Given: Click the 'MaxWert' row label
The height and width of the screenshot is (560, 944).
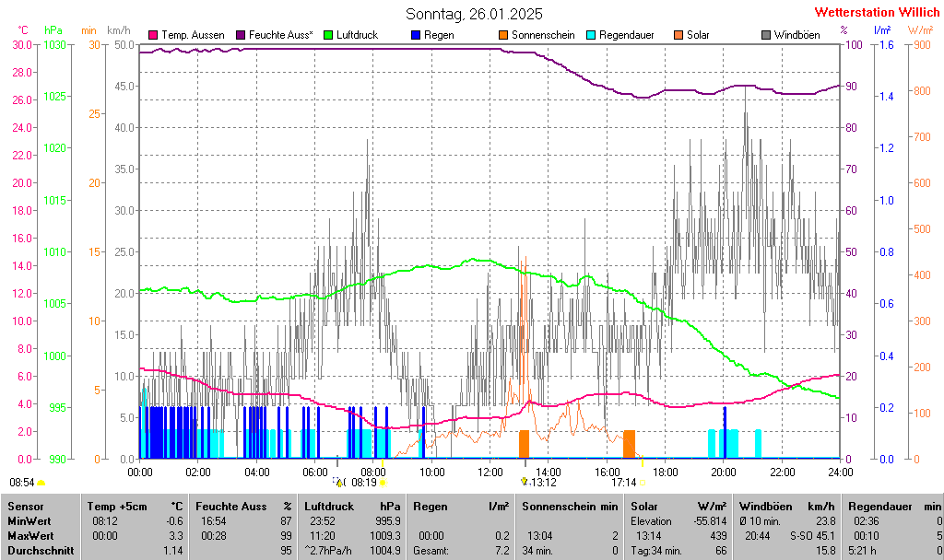Looking at the screenshot, I should [x=30, y=535].
